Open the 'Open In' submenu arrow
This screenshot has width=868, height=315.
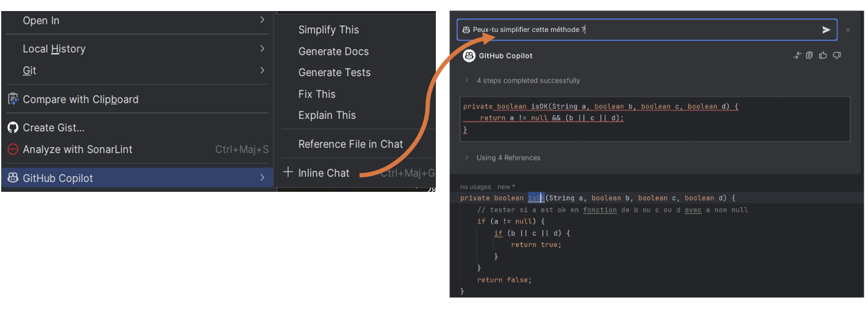(x=262, y=20)
